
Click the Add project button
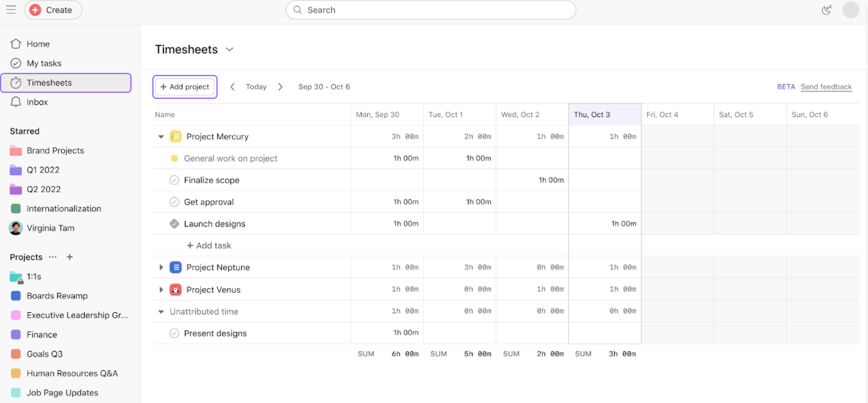click(185, 87)
